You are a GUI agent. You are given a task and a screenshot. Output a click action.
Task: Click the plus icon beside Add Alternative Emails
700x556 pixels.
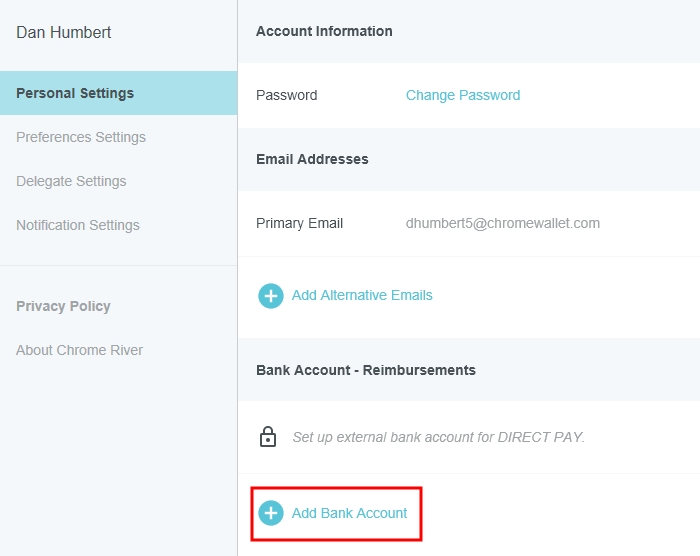(x=271, y=296)
